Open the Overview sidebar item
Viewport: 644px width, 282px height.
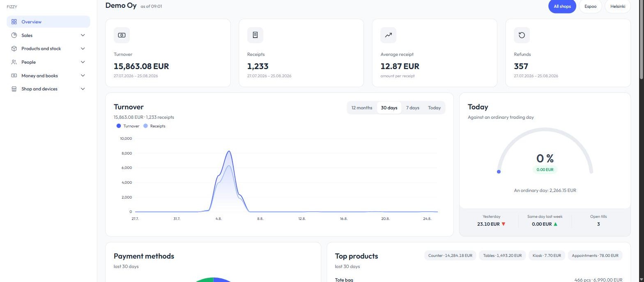pos(48,22)
